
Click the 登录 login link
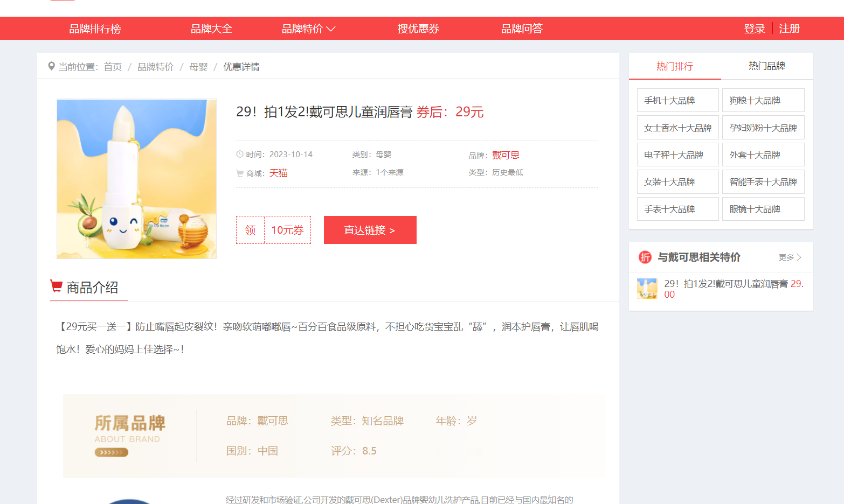[754, 29]
